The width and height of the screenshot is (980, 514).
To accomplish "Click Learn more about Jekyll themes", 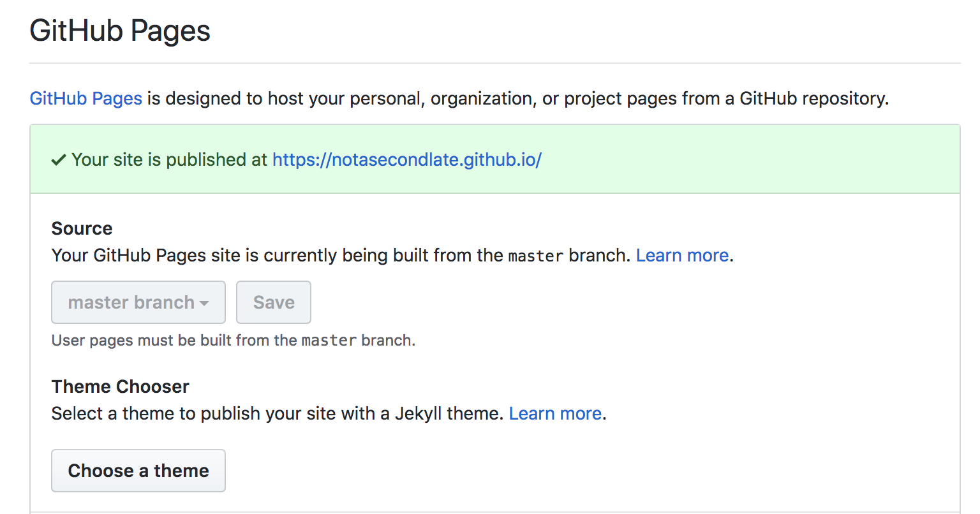I will point(555,414).
